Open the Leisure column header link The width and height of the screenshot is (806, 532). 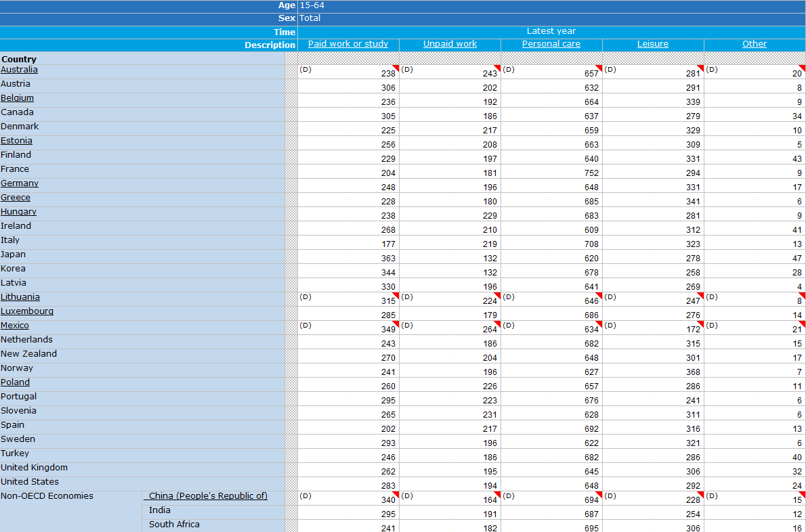653,44
